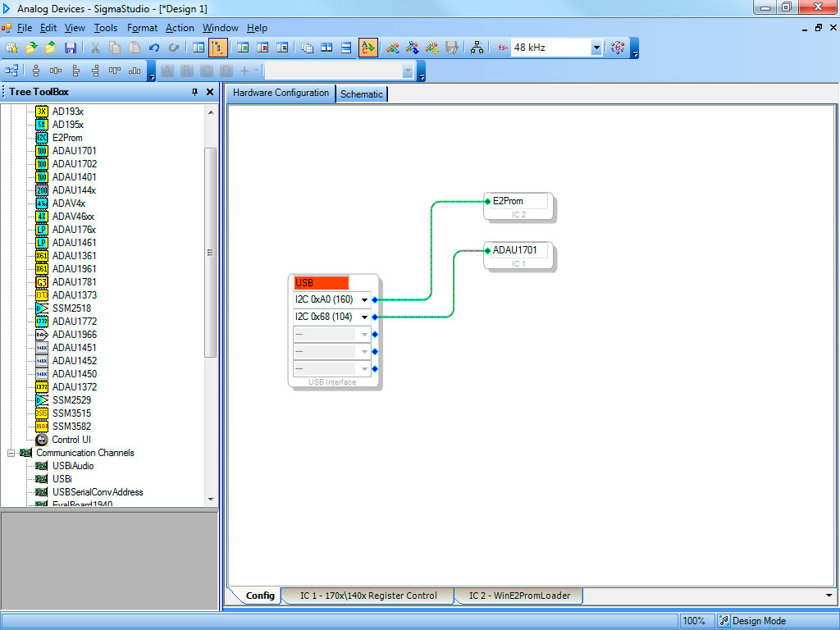
Task: Click the Save icon in the toolbar
Action: coord(71,48)
